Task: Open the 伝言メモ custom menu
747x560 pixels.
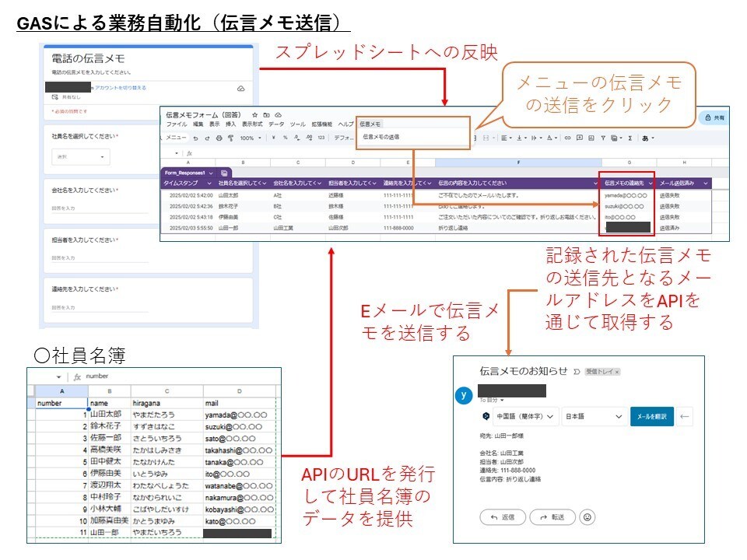Action: [x=370, y=124]
